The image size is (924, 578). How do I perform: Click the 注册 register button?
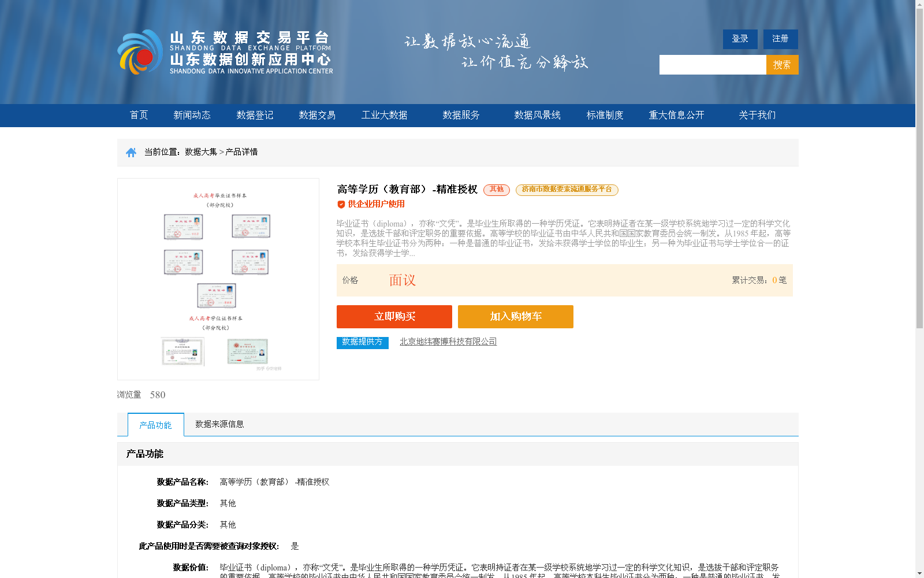780,39
